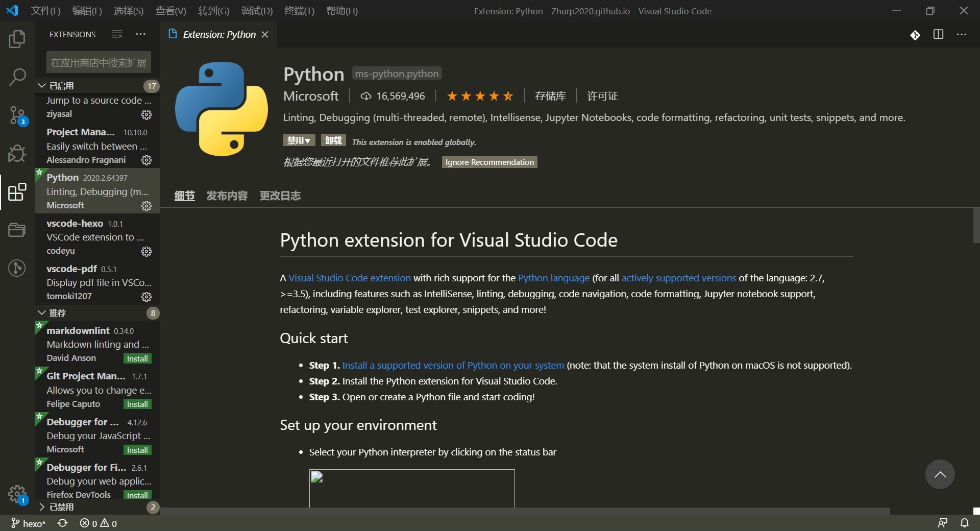Open the Project Manager folder icon
Viewport: 980px width, 531px height.
pyautogui.click(x=17, y=230)
